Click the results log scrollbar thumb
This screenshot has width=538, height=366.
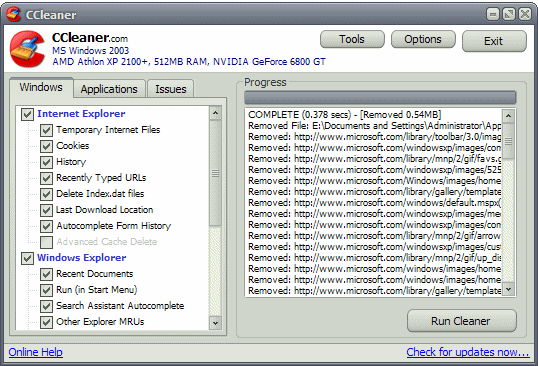click(x=508, y=141)
